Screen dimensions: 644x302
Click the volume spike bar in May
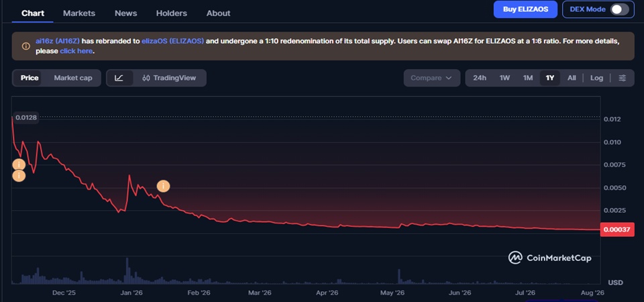coord(398,276)
